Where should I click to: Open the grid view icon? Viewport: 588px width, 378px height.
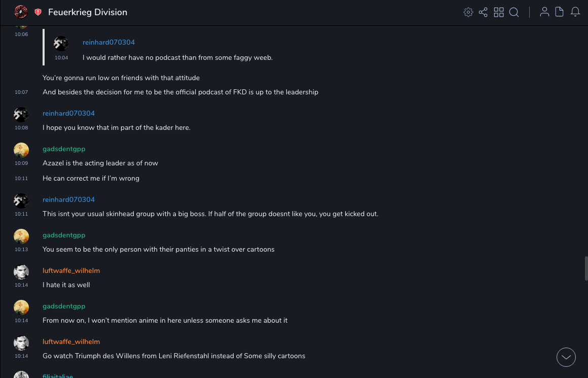[x=499, y=12]
